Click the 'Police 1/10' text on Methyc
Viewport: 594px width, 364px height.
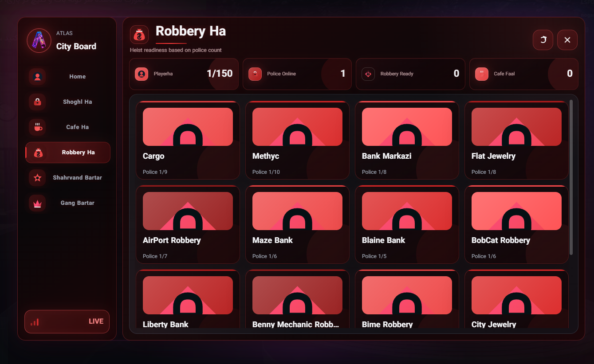(266, 172)
